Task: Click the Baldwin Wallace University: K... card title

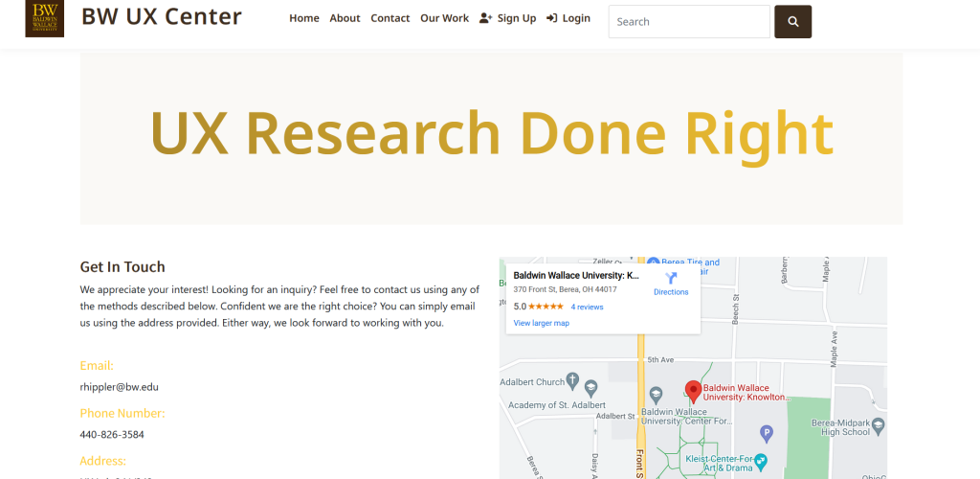Action: pyautogui.click(x=576, y=276)
